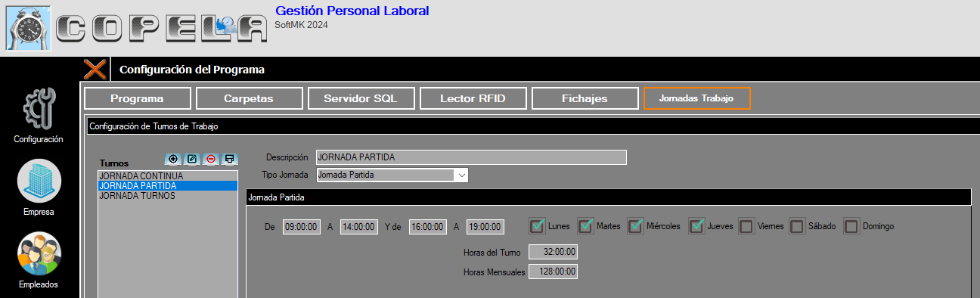Toggle the Sábado checkbox
The height and width of the screenshot is (298, 980).
click(796, 226)
